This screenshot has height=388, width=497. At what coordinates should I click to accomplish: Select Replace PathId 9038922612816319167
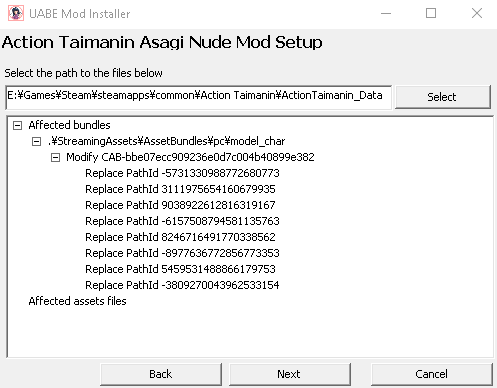tap(180, 205)
